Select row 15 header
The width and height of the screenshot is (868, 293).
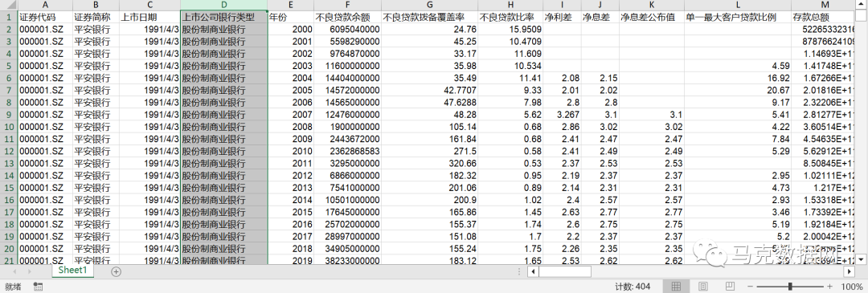(x=9, y=187)
